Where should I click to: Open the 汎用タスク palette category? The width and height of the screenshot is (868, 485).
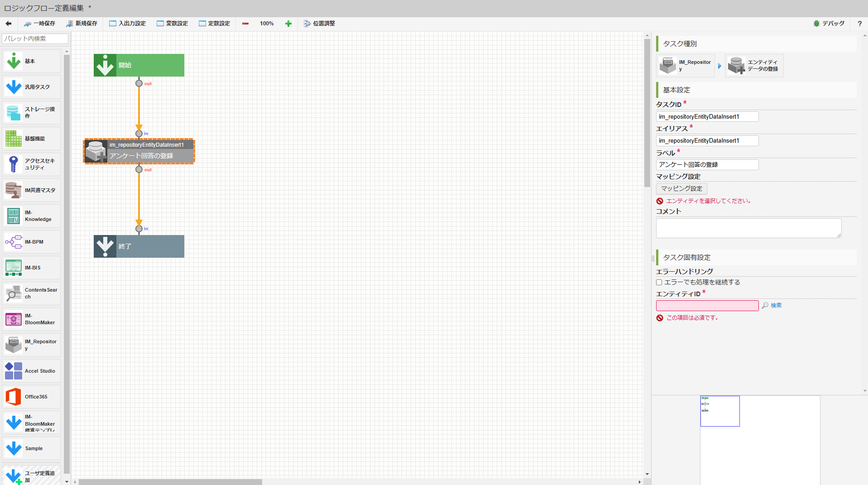14,87
